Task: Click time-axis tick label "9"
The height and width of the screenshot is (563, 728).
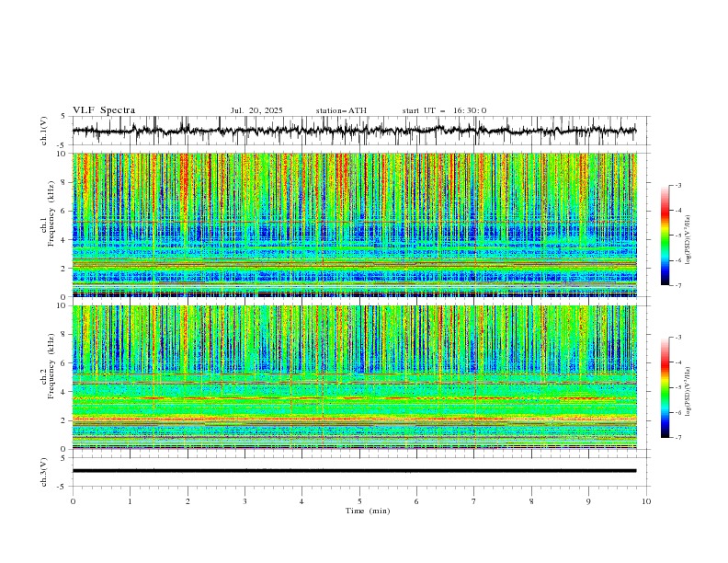Action: (x=588, y=501)
